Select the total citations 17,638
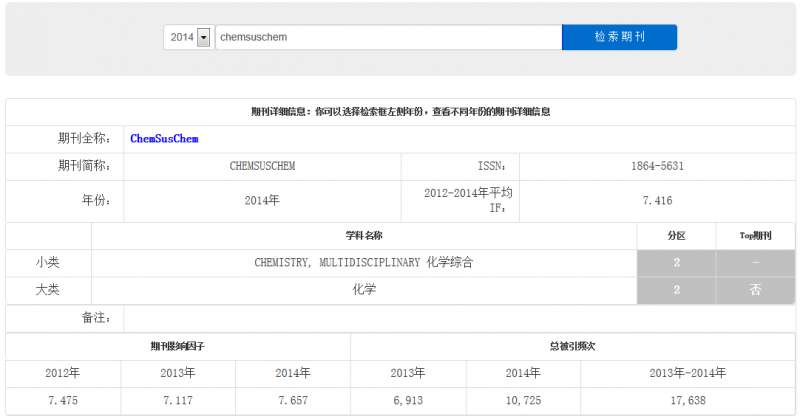 pos(688,401)
